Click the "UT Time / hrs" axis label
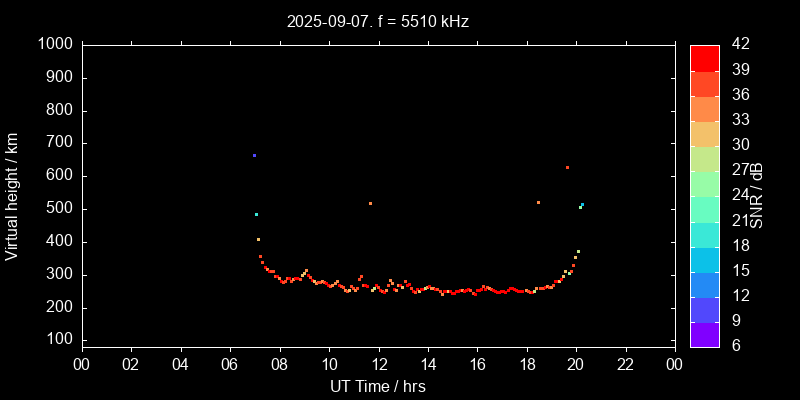 378,385
